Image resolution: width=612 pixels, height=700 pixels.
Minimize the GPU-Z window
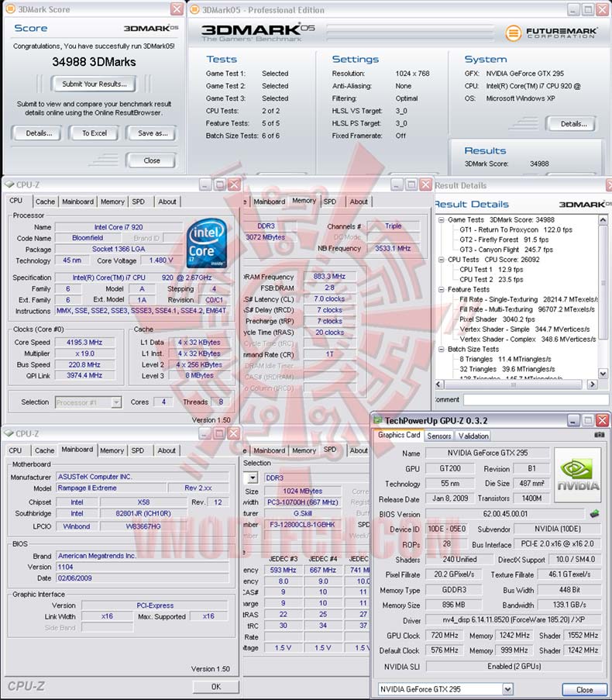(x=573, y=420)
